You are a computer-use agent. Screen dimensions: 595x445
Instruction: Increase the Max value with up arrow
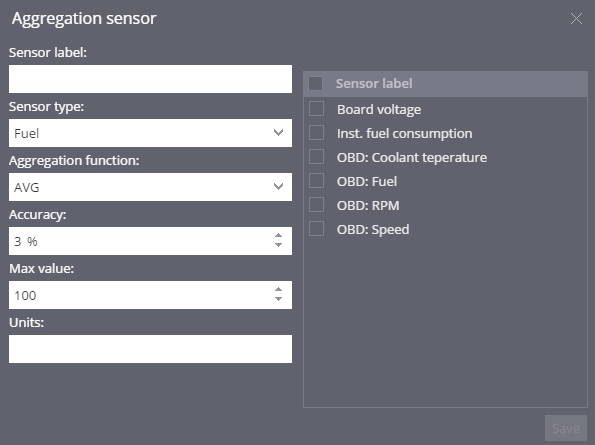[279, 289]
